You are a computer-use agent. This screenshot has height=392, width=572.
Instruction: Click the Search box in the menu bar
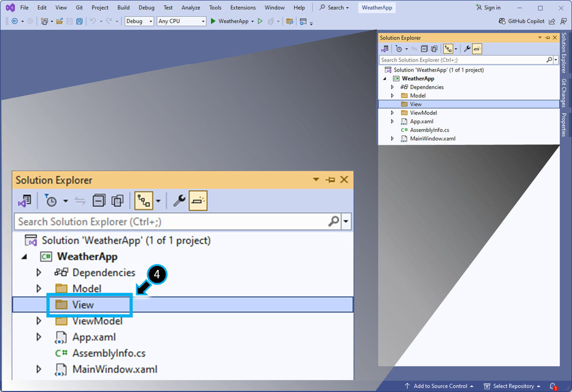pos(334,7)
